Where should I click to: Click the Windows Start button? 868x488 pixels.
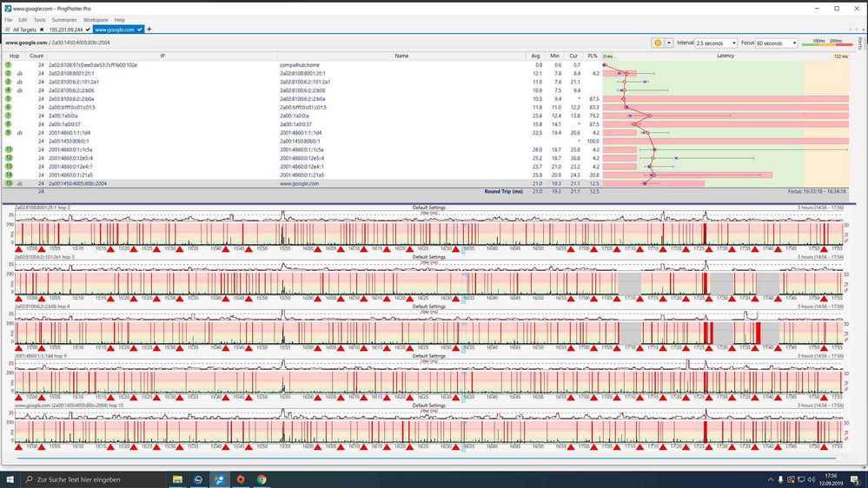click(10, 479)
